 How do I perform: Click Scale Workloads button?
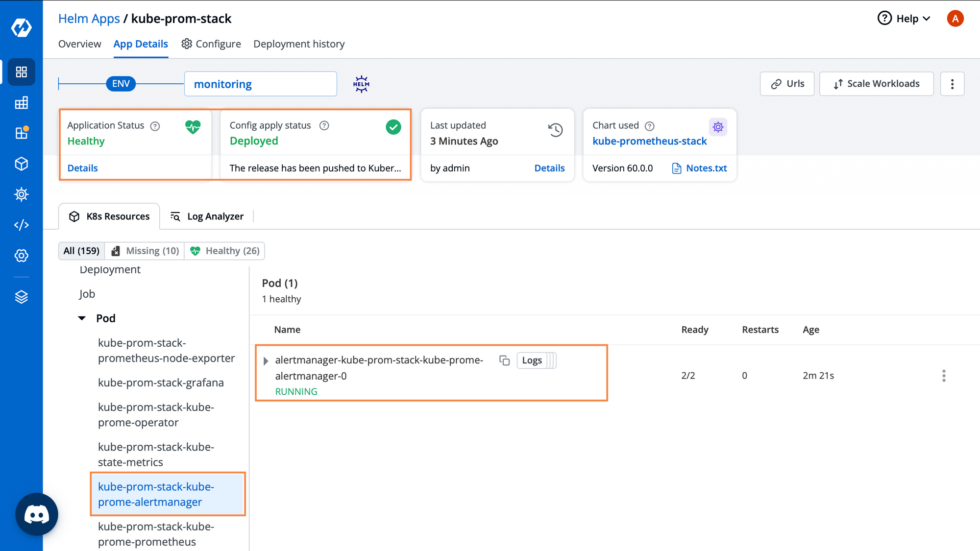pyautogui.click(x=876, y=84)
